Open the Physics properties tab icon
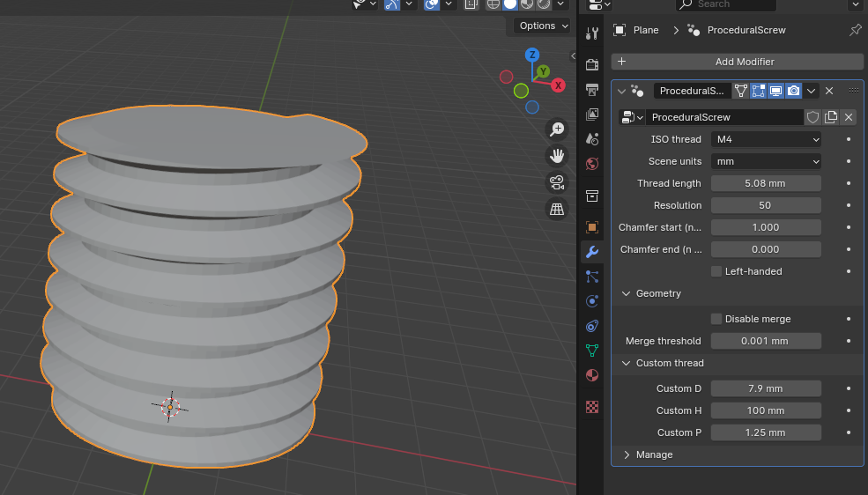Image resolution: width=868 pixels, height=495 pixels. [592, 300]
